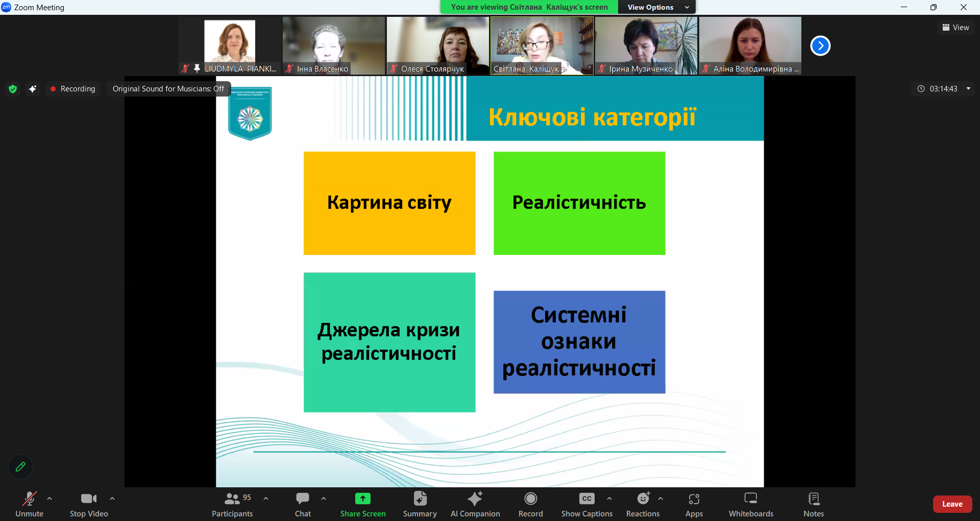Click the green Share Screen icon
Viewport: 980px width, 521px height.
coord(362,499)
